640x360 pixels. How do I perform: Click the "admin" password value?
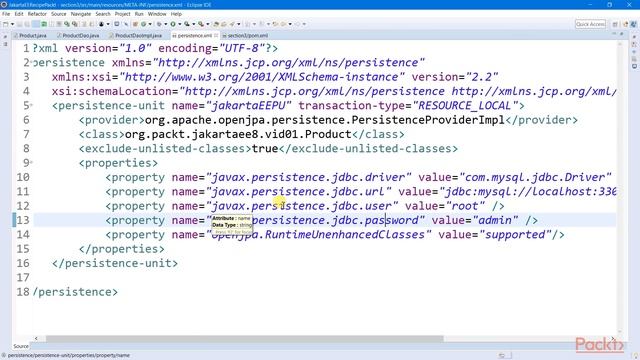495,220
